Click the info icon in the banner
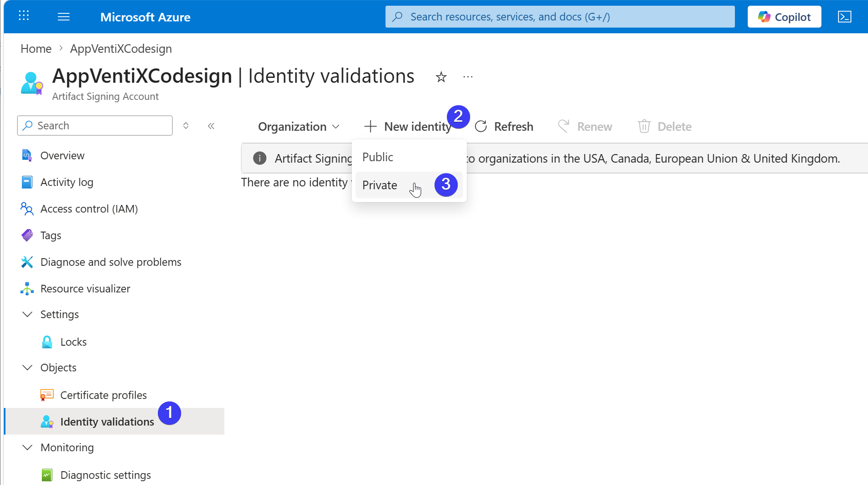The width and height of the screenshot is (868, 485). (x=260, y=158)
